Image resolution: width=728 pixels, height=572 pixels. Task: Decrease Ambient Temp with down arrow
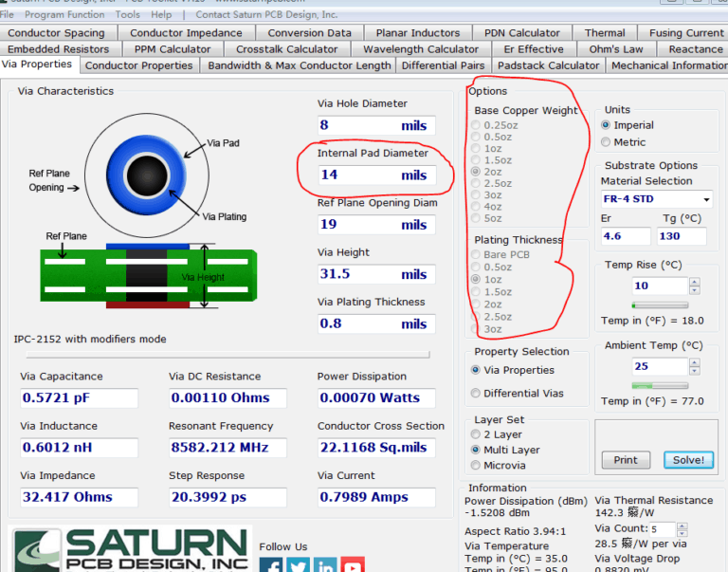695,371
